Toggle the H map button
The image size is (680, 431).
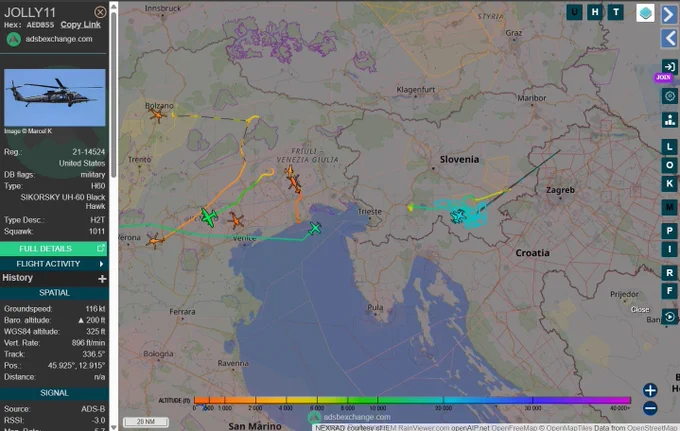595,12
